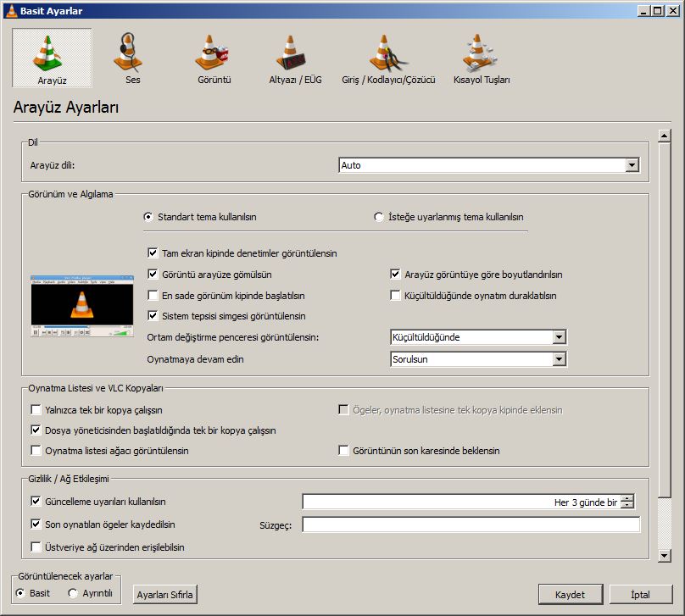Click the vertical scrollbar thumb
Image resolution: width=685 pixels, height=616 pixels.
tap(664, 319)
